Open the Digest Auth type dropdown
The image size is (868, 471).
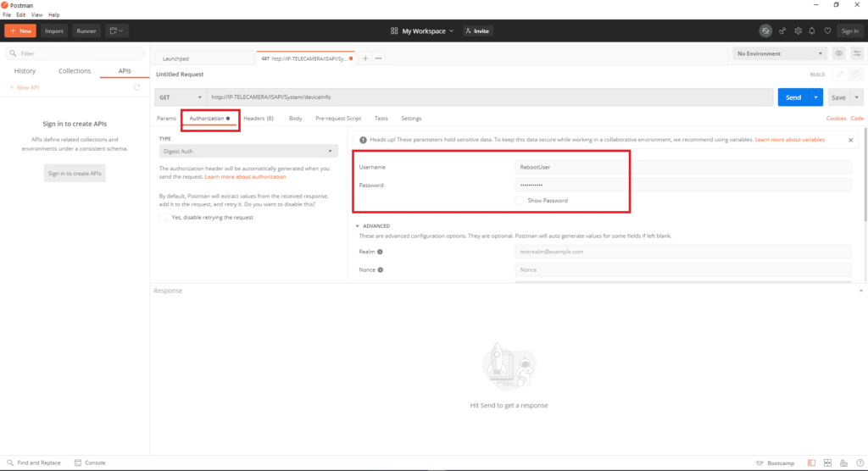tap(248, 151)
